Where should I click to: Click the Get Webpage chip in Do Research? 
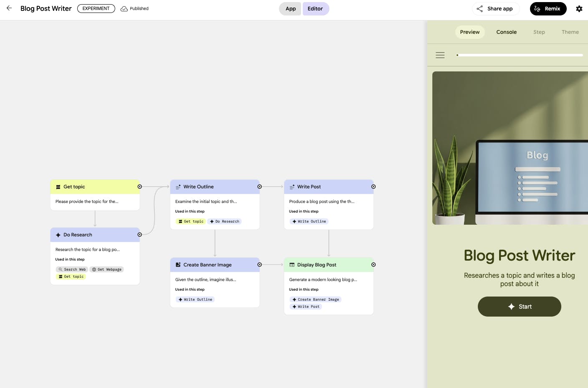[107, 269]
